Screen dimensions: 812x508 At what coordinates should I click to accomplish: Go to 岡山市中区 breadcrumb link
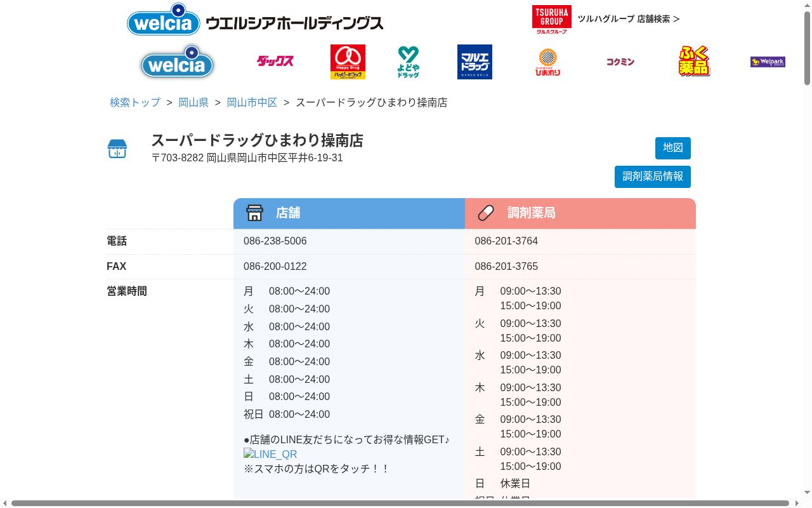coord(252,102)
